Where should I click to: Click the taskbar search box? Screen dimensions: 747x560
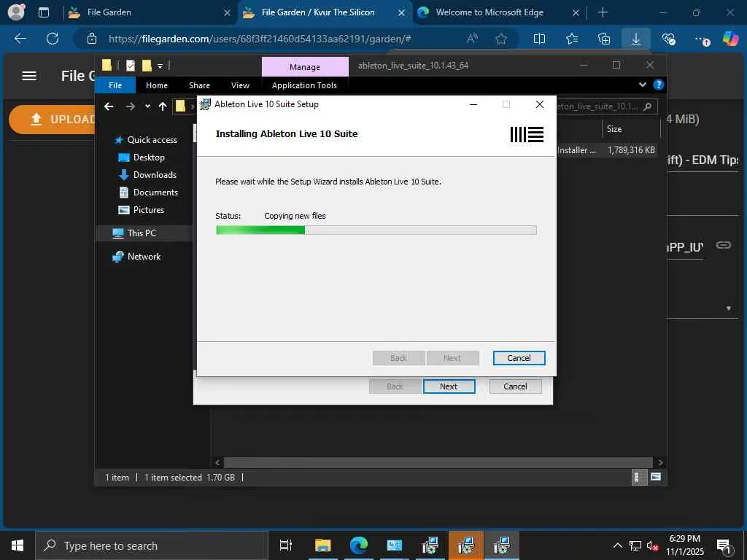click(x=152, y=545)
